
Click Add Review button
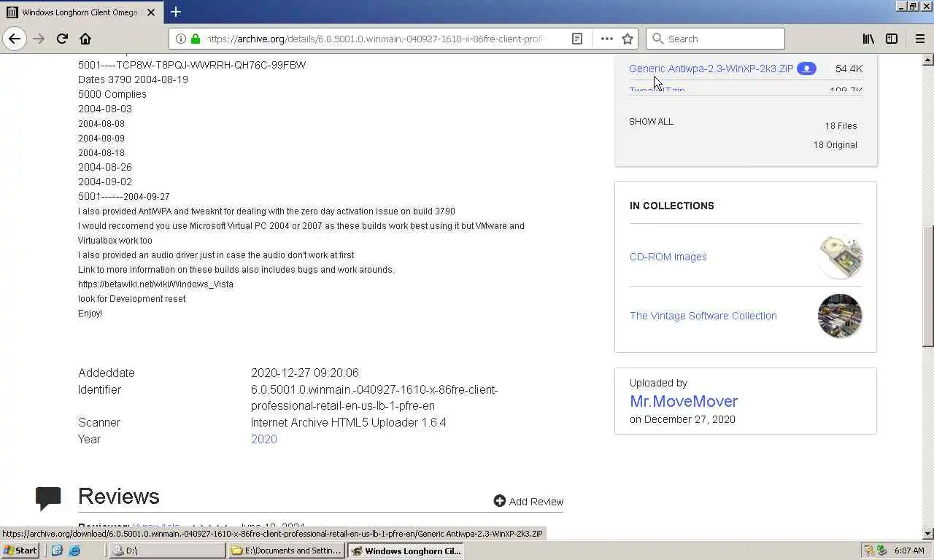[x=528, y=501]
